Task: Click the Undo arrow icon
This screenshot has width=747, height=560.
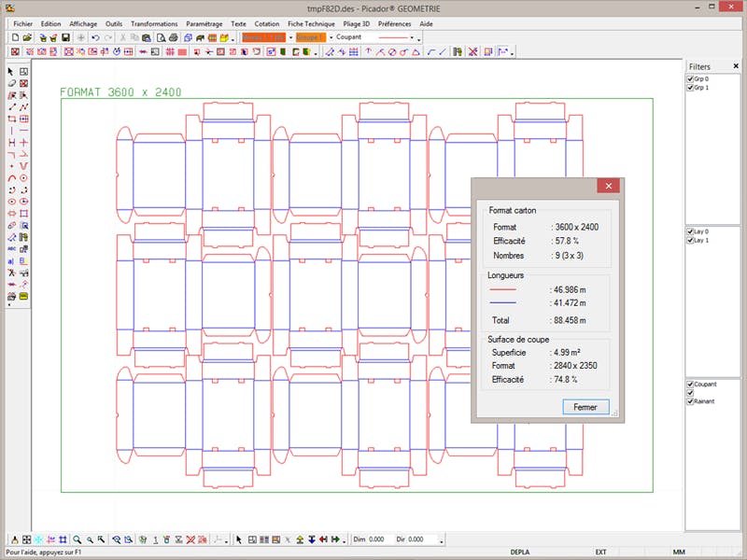Action: pyautogui.click(x=96, y=37)
